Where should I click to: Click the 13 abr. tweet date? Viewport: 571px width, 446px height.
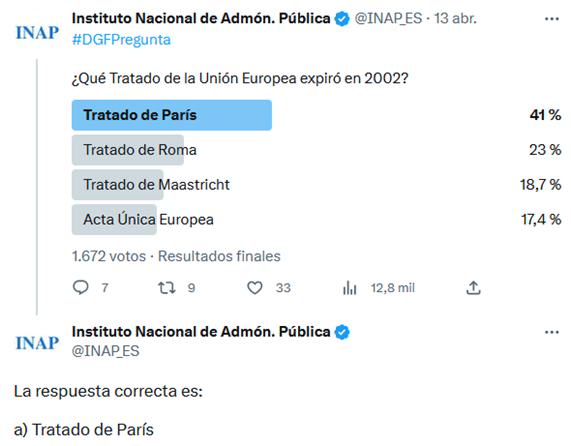click(x=455, y=18)
